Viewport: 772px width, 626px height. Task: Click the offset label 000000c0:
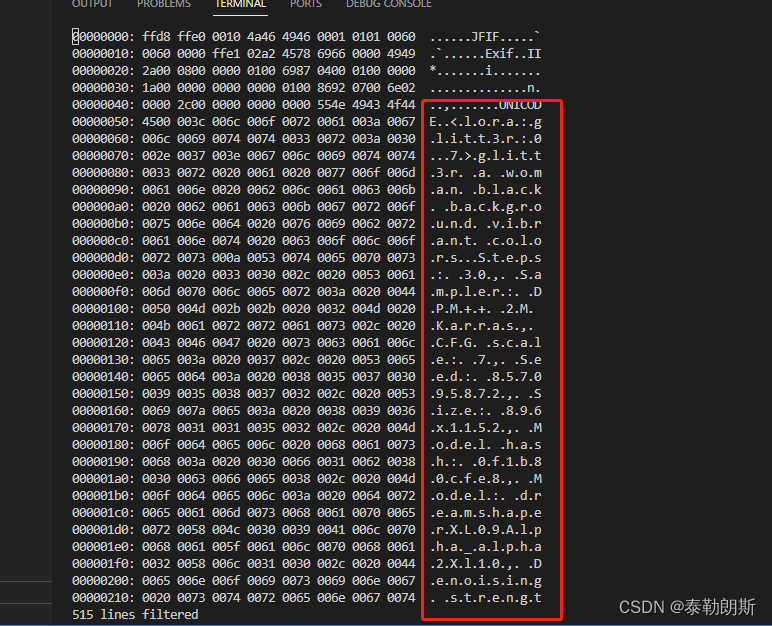(103, 240)
